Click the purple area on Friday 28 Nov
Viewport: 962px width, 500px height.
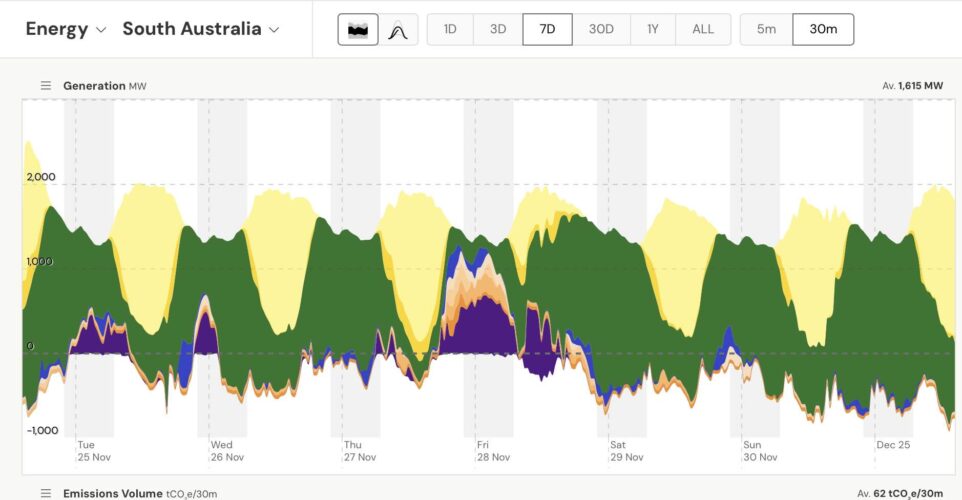[480, 328]
